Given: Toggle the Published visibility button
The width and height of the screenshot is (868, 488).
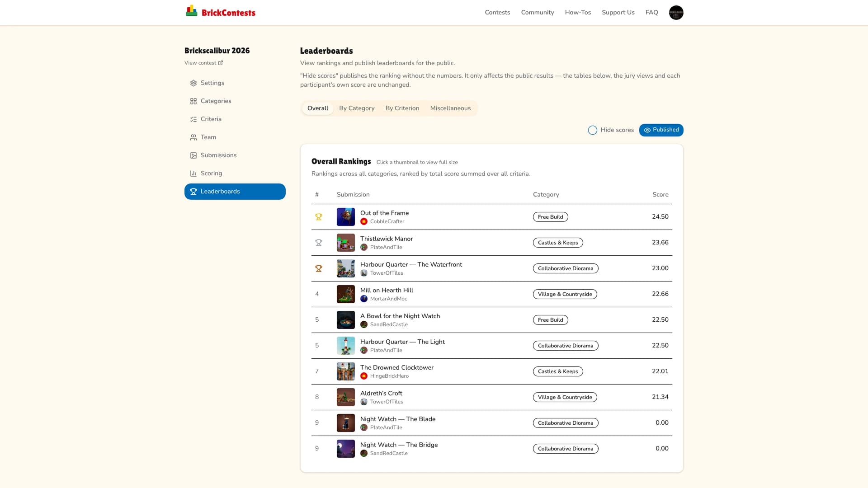Looking at the screenshot, I should coord(661,130).
